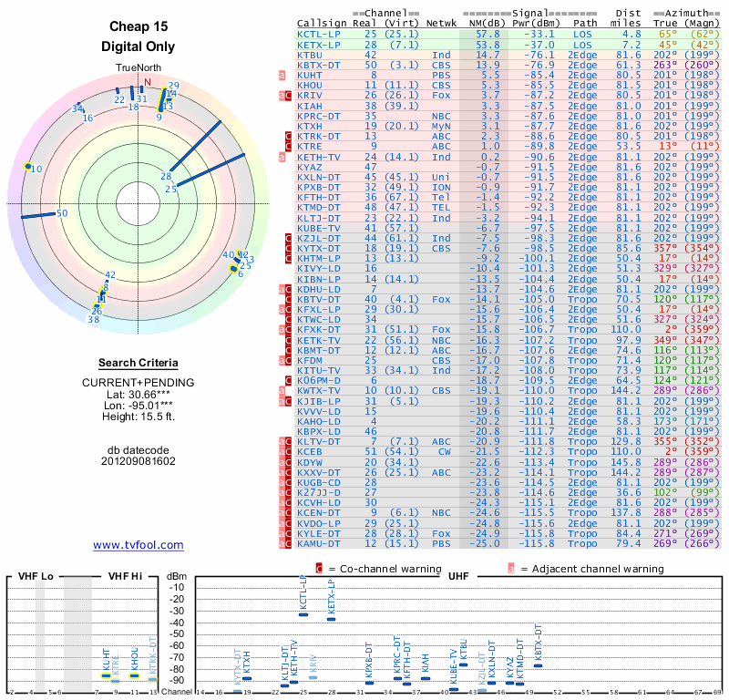Click KLTV-DT callsign in the table
The image size is (729, 700).
[x=318, y=442]
